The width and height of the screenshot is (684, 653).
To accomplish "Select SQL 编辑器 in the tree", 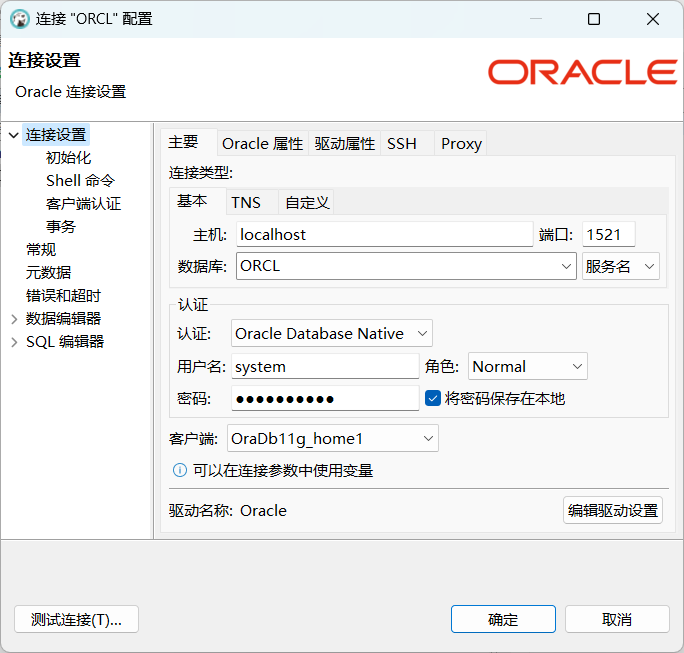I will click(65, 342).
